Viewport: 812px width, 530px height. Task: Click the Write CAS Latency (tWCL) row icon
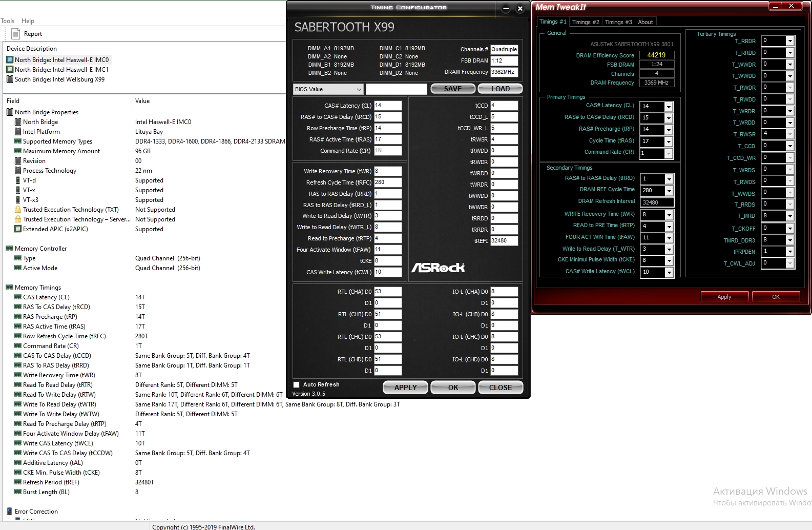pos(18,443)
